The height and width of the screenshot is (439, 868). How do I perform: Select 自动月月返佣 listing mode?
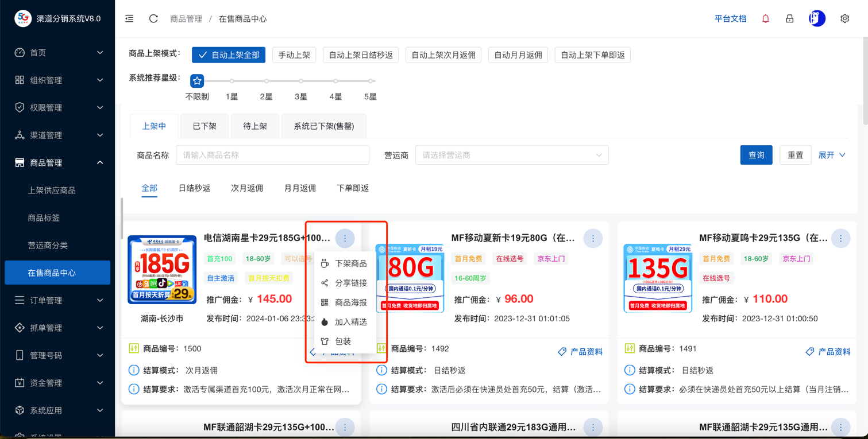[518, 55]
